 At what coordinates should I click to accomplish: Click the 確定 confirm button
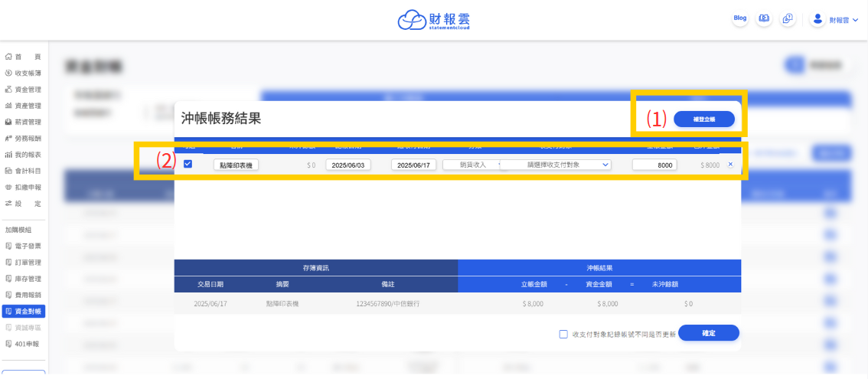[x=708, y=333]
